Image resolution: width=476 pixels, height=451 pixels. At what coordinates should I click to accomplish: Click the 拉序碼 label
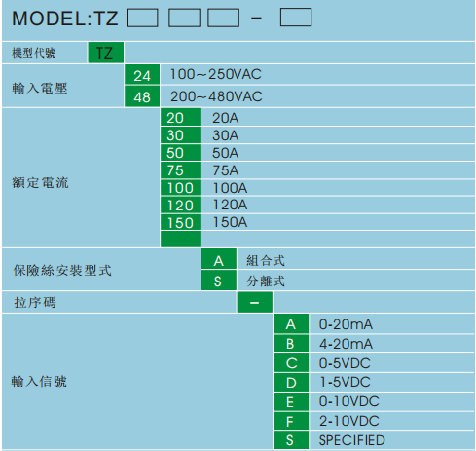point(35,302)
